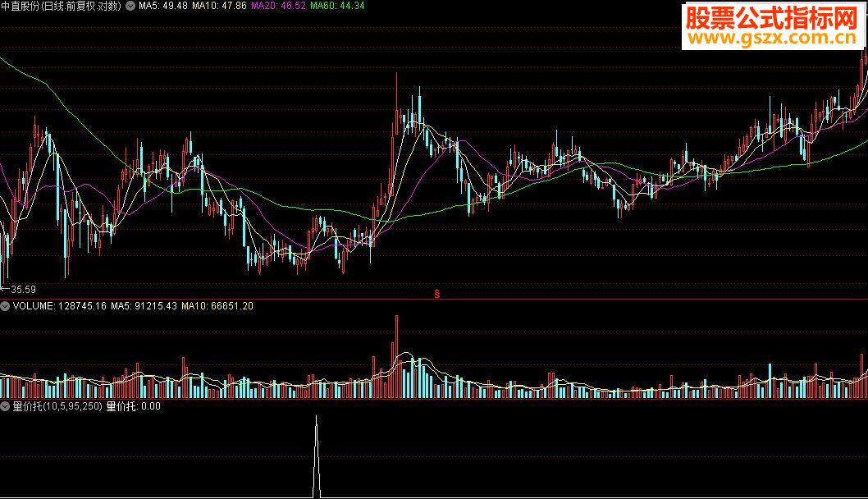
Task: Select the MA10: 47.86 moving average label
Action: 219,6
